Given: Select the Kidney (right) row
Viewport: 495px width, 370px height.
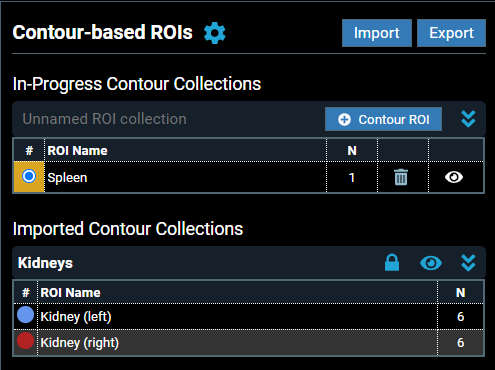Looking at the screenshot, I should (x=249, y=343).
